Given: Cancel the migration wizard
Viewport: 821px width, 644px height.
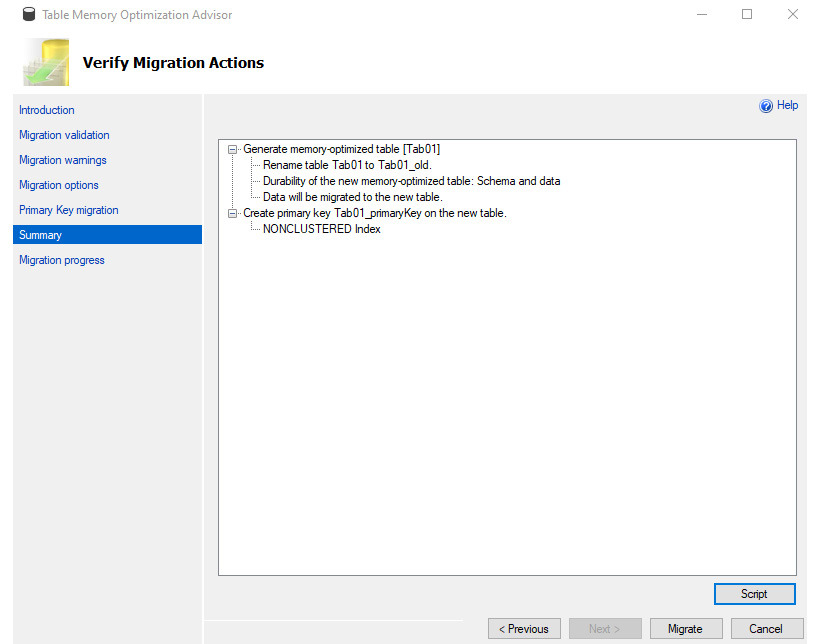Looking at the screenshot, I should pyautogui.click(x=767, y=628).
